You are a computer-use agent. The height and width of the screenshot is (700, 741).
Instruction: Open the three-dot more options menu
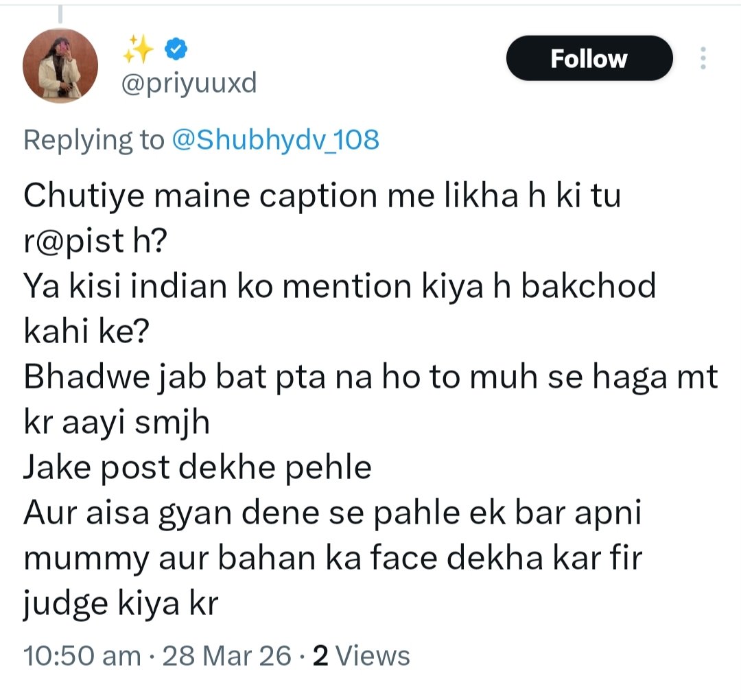[x=702, y=59]
